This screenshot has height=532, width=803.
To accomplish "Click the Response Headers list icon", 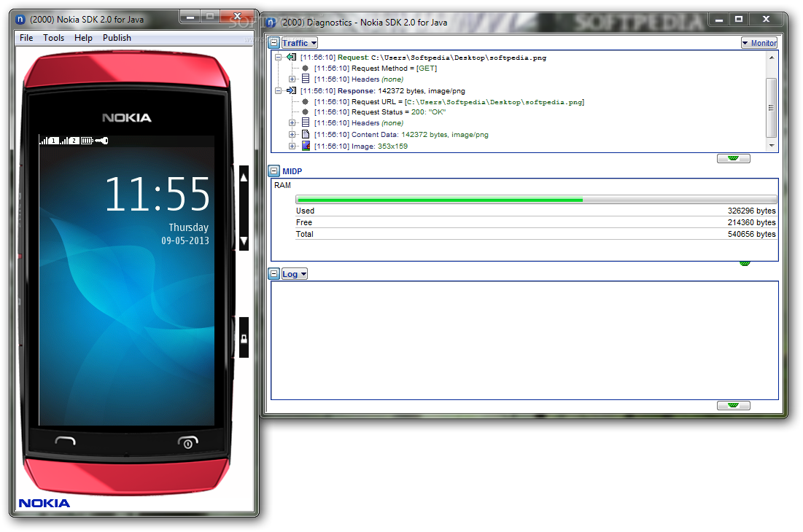I will click(305, 122).
